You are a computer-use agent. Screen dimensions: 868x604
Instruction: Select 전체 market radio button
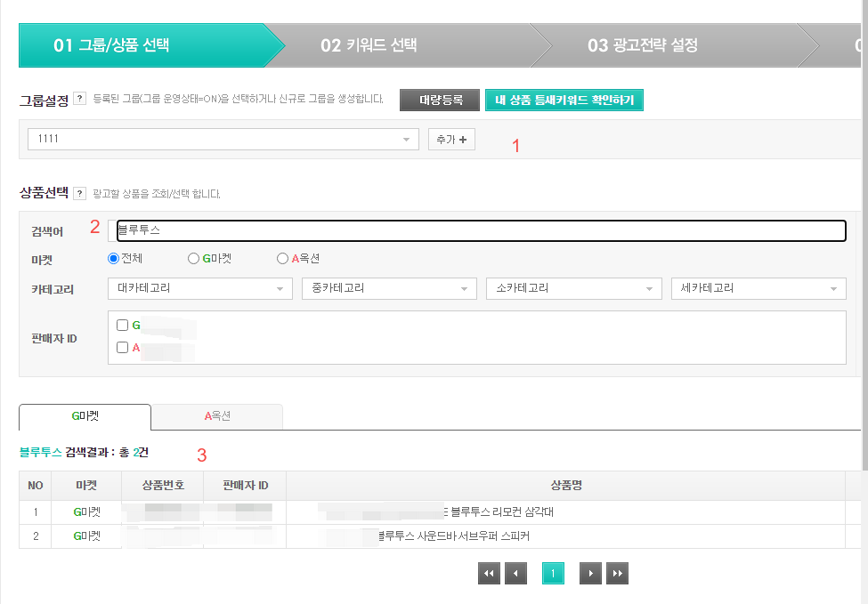[x=113, y=258]
